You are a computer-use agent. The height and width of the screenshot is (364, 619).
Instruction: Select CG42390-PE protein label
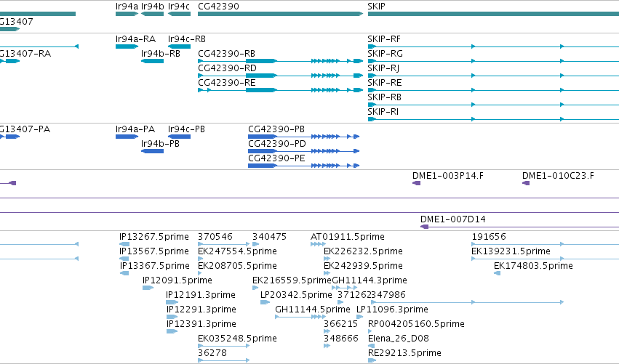[x=276, y=158]
